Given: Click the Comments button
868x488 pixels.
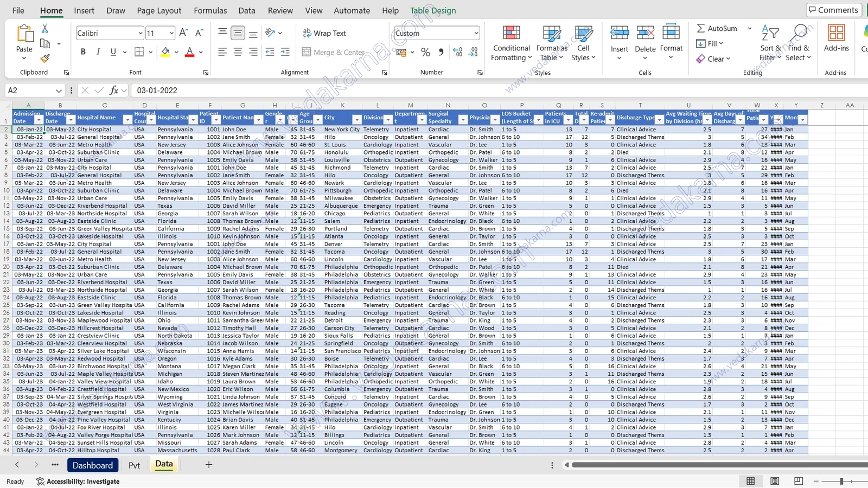Looking at the screenshot, I should point(834,10).
